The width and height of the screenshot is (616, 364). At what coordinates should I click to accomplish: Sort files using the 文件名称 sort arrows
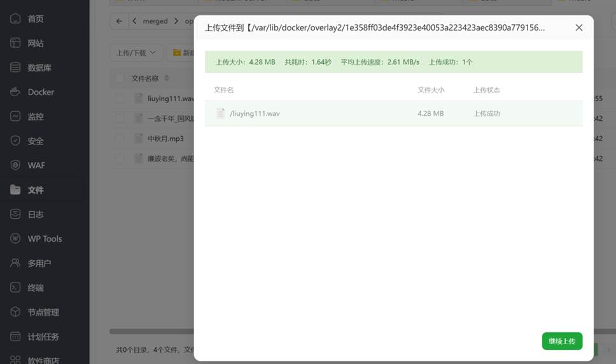(167, 78)
